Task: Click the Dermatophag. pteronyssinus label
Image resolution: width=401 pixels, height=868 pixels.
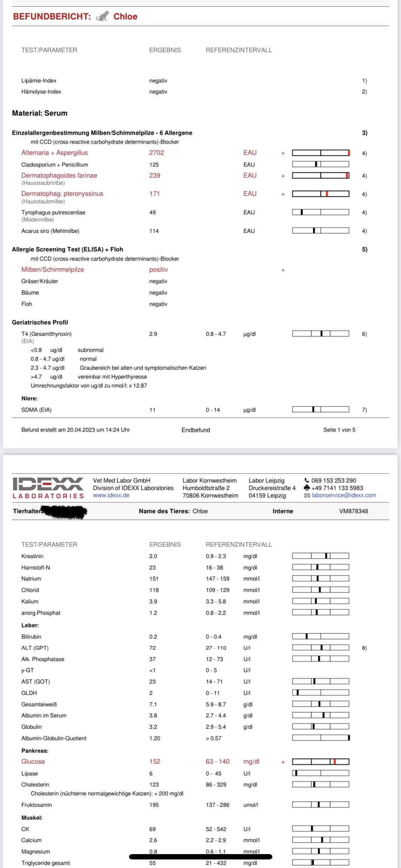Action: click(62, 193)
